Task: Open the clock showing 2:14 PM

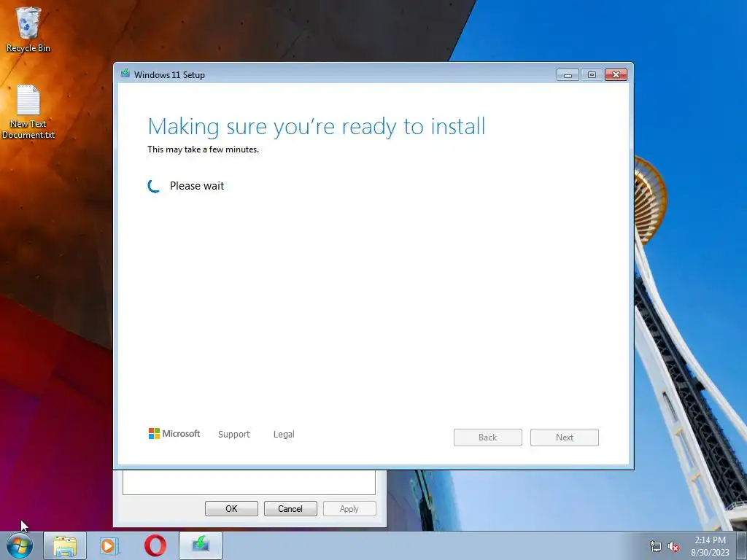Action: click(710, 546)
